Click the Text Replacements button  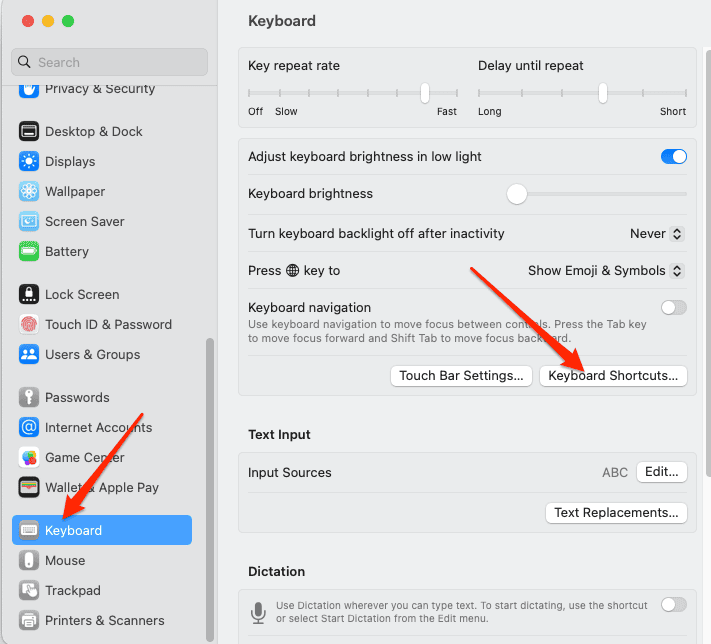click(615, 512)
